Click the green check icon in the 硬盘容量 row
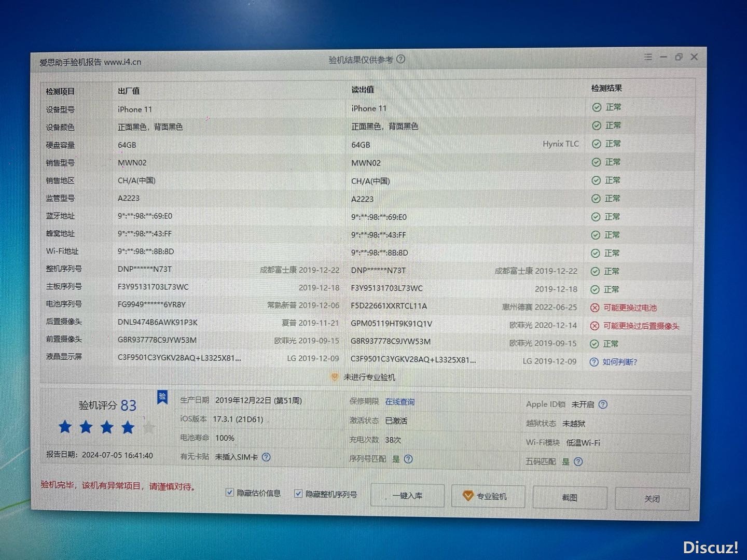This screenshot has width=747, height=560. [x=597, y=144]
